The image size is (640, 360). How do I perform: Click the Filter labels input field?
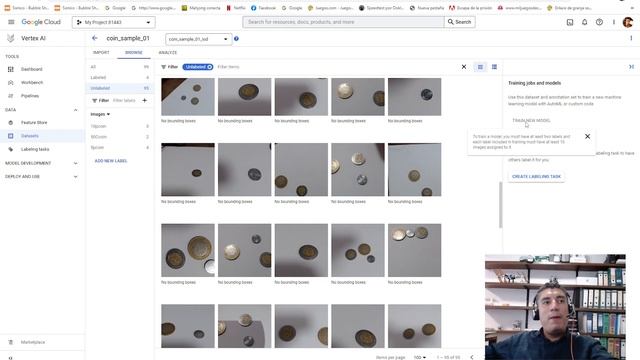click(x=124, y=100)
